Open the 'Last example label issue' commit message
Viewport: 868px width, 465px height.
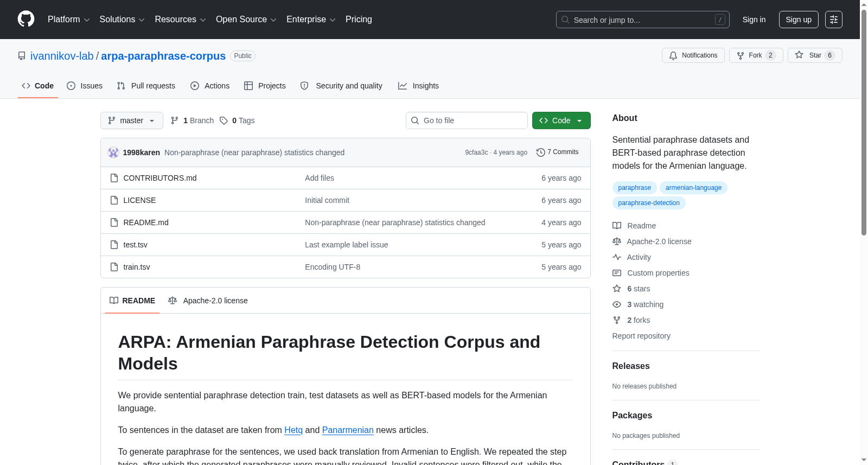coord(347,245)
